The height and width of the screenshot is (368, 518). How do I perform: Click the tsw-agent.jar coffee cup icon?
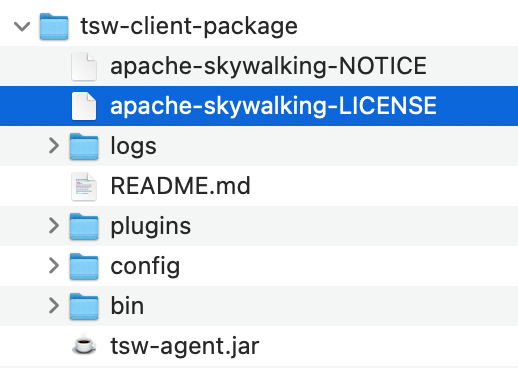(x=84, y=344)
